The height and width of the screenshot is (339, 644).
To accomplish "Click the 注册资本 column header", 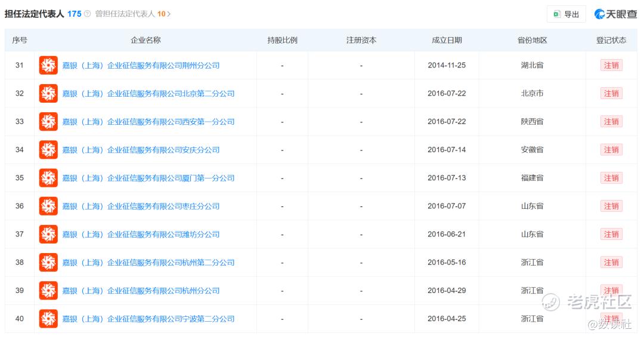I will point(361,40).
